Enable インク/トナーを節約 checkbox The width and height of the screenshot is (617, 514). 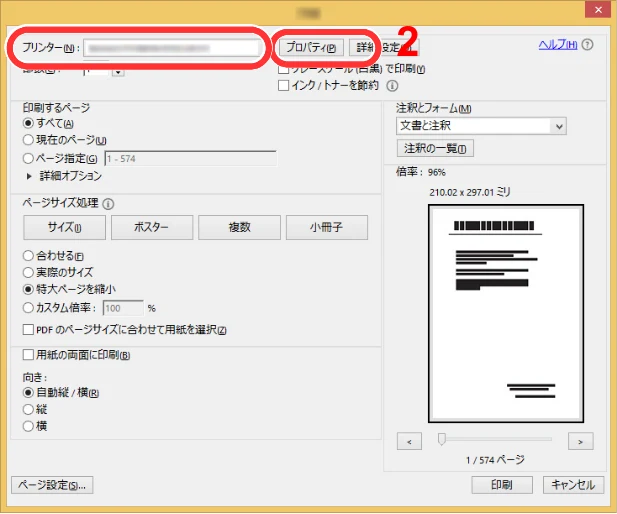pos(283,85)
